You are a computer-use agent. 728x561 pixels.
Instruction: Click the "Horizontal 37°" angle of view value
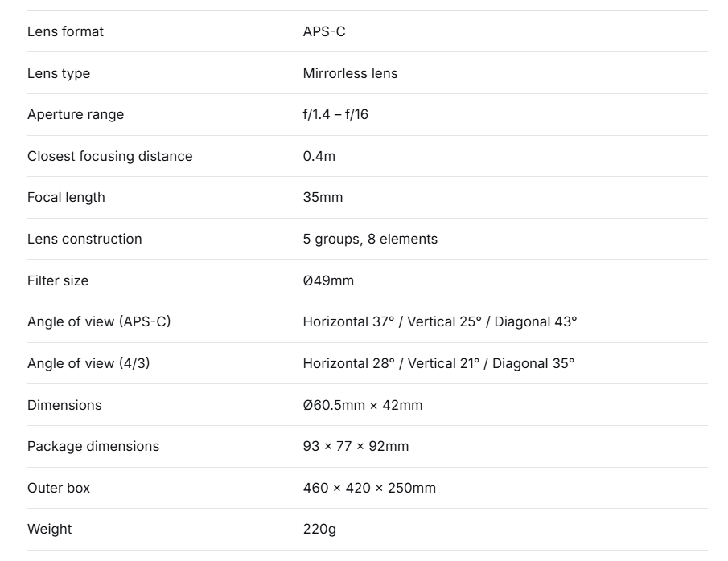point(349,321)
